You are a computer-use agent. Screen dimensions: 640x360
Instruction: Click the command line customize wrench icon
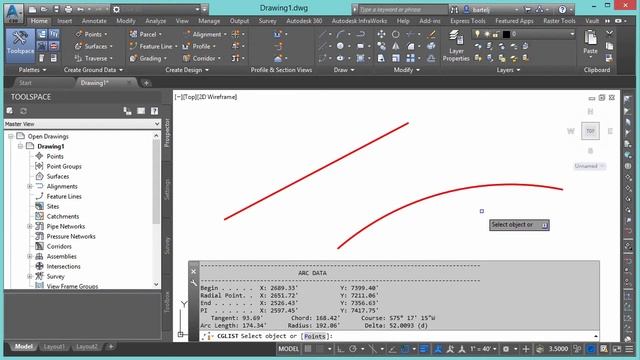click(x=194, y=283)
